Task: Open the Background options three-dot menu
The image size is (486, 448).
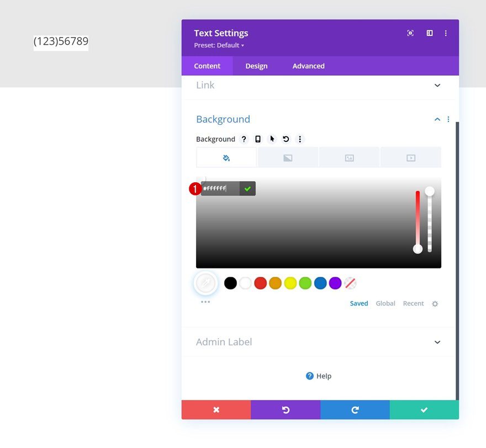Action: click(300, 139)
